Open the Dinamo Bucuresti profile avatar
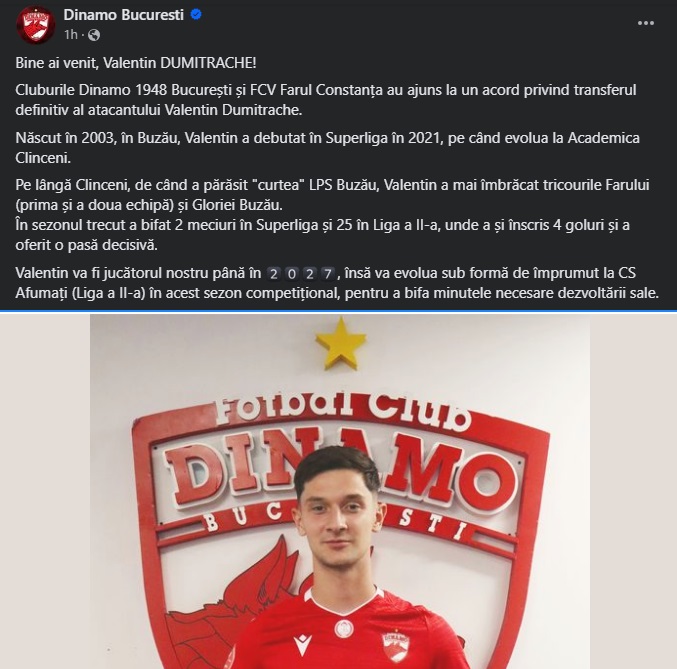 pyautogui.click(x=36, y=25)
